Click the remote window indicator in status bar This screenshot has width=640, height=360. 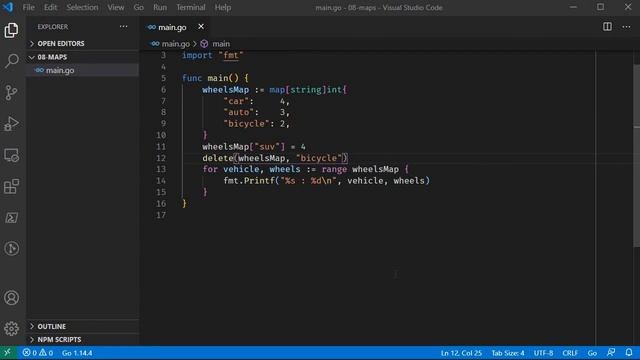click(8, 353)
